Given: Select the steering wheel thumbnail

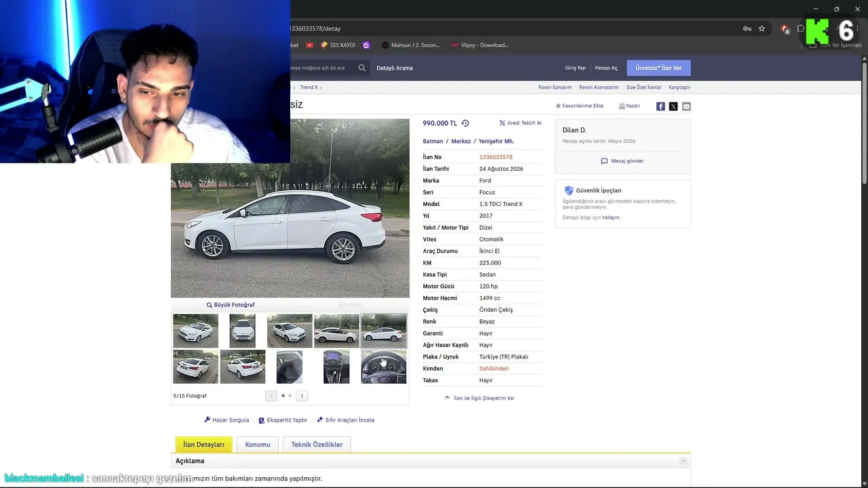Looking at the screenshot, I should tap(384, 367).
